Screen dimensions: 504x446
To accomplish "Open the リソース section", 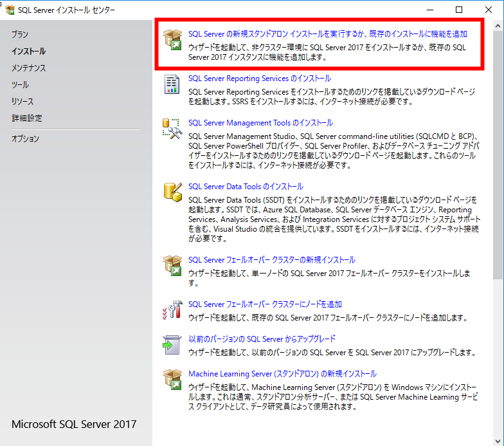I will [x=22, y=102].
